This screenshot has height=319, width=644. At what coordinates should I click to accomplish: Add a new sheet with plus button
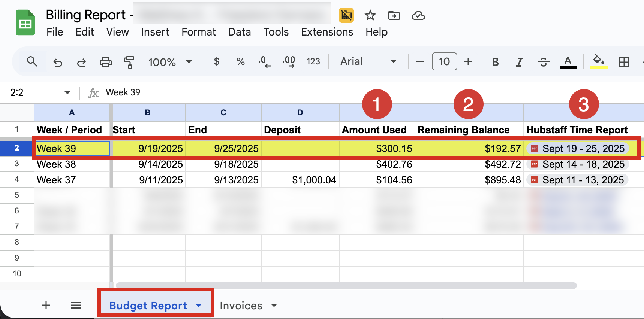click(46, 305)
